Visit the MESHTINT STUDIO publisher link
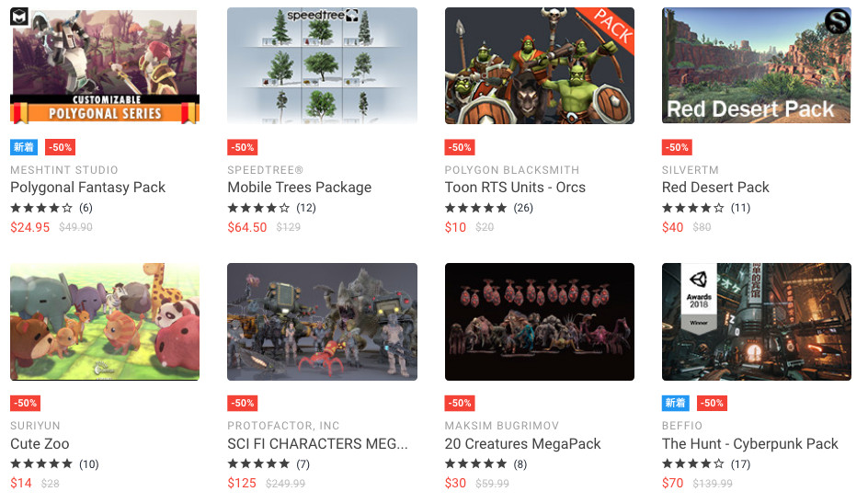868x503 pixels. pyautogui.click(x=64, y=170)
